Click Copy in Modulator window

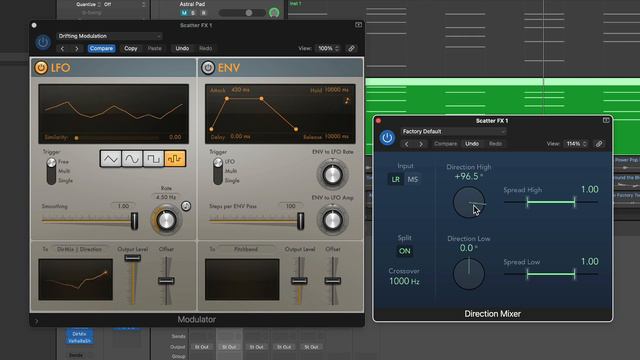tap(131, 49)
